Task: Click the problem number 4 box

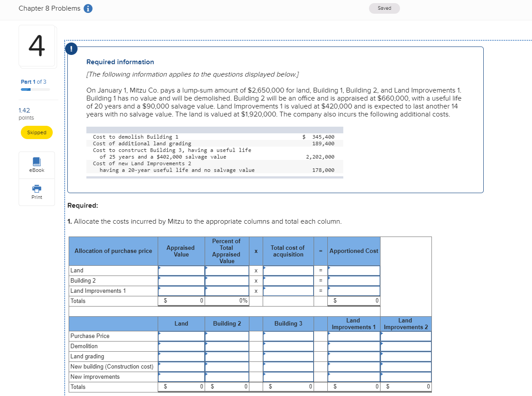Action: click(x=37, y=46)
